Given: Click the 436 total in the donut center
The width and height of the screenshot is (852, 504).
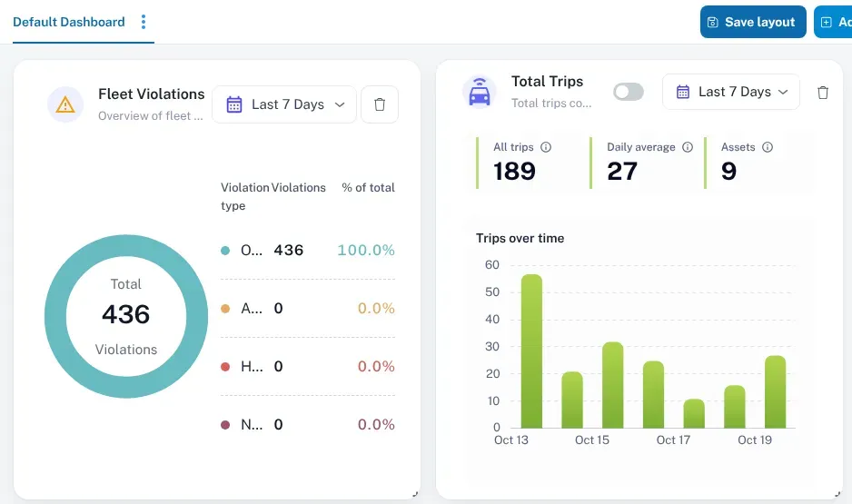Looking at the screenshot, I should pyautogui.click(x=126, y=314).
